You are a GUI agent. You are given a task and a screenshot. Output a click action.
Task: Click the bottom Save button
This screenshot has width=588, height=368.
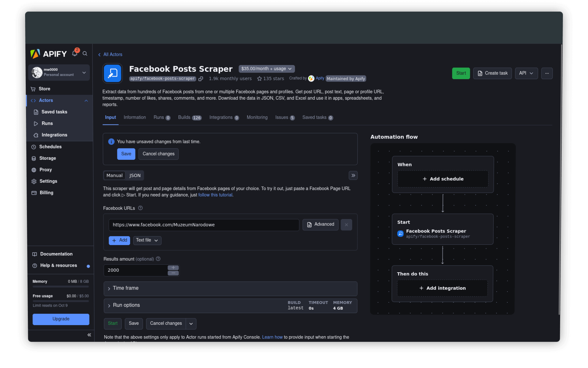pyautogui.click(x=134, y=324)
